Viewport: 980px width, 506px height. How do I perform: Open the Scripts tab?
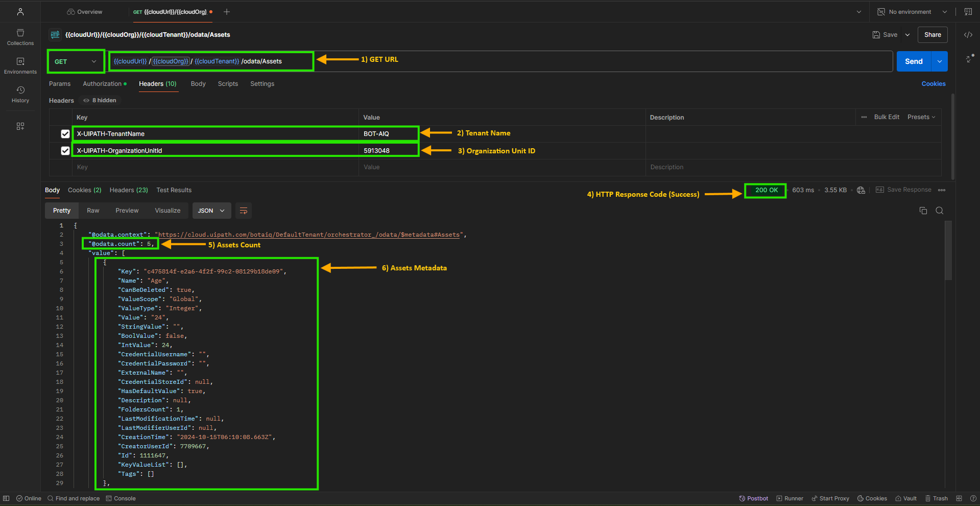(x=228, y=84)
